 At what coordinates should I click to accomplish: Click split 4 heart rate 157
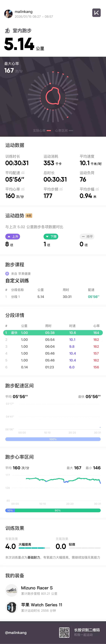(x=96, y=354)
